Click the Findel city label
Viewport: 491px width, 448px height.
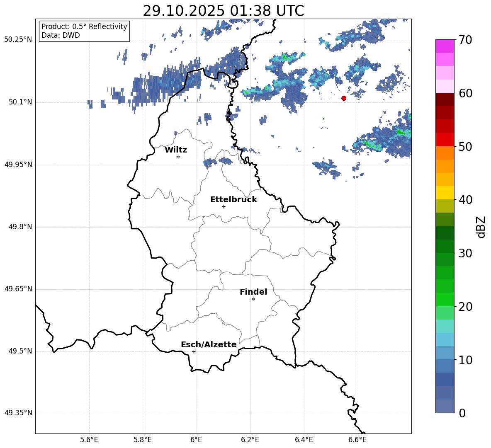(x=253, y=292)
